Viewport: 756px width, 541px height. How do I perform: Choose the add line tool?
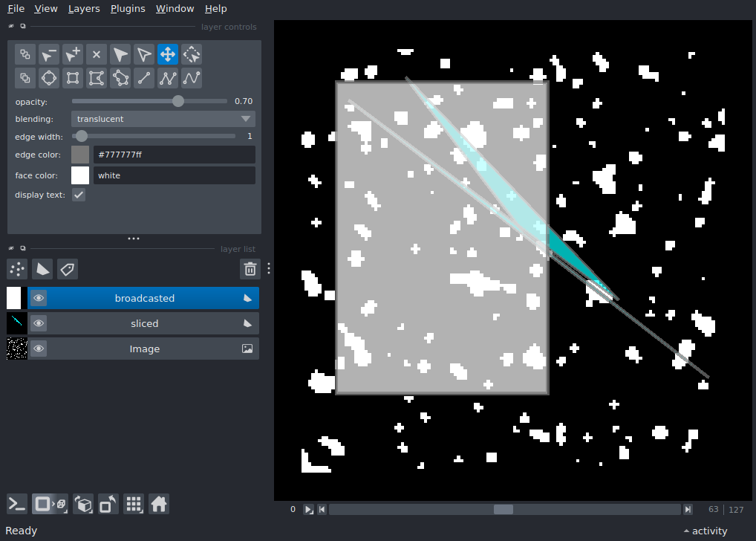tap(144, 78)
